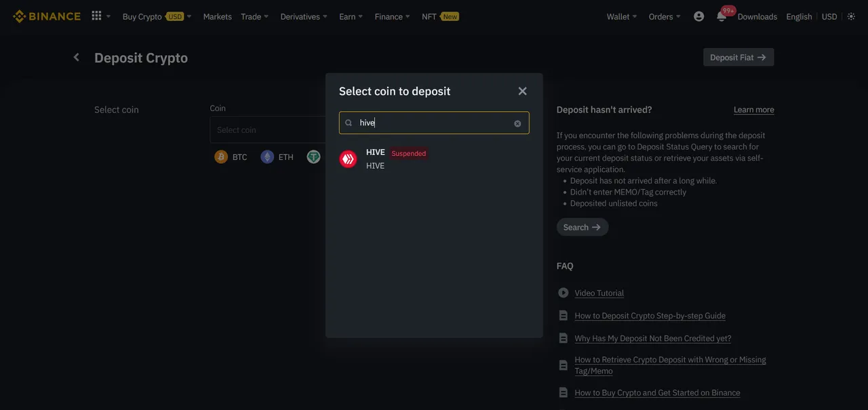
Task: Go back using the arrow beside Deposit Crypto
Action: 77,58
